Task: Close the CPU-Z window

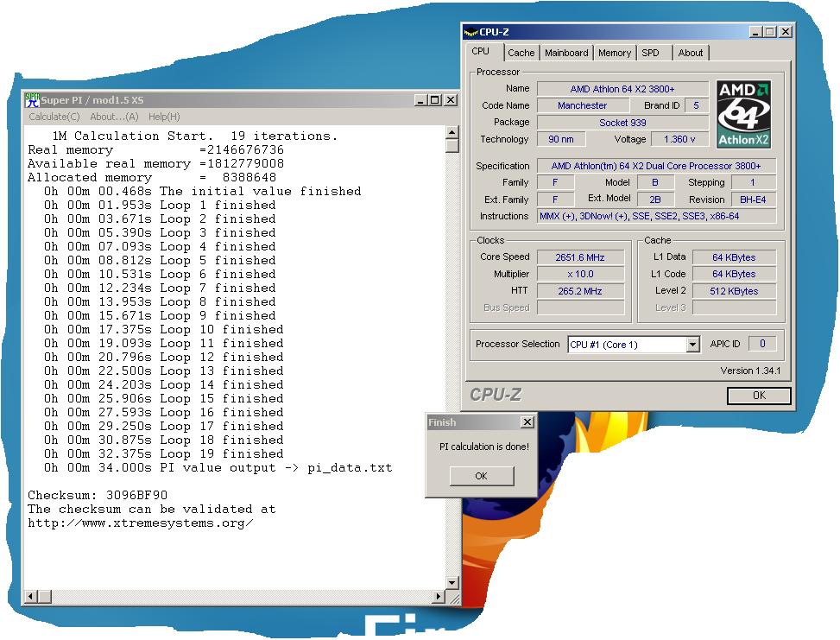Action: coord(786,32)
